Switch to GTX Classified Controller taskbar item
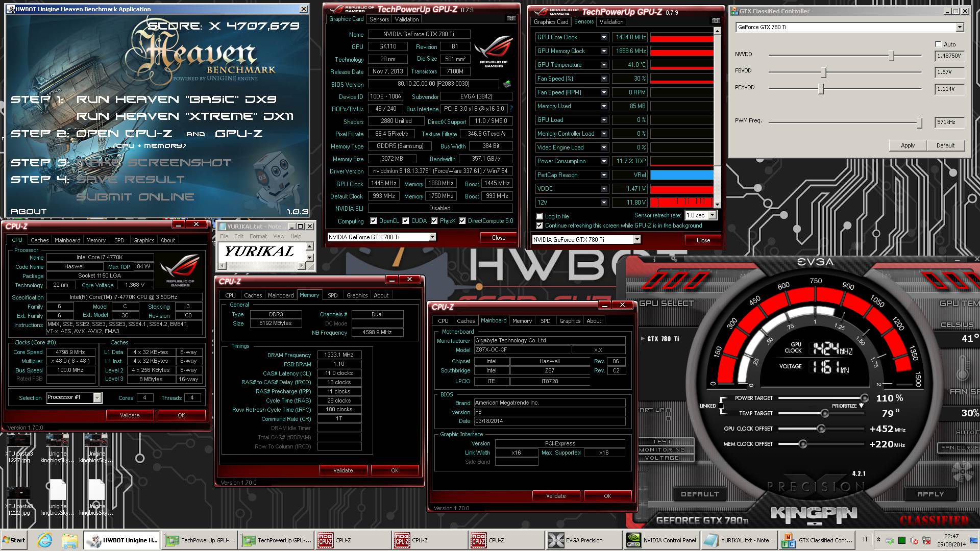This screenshot has width=980, height=551. tap(817, 540)
